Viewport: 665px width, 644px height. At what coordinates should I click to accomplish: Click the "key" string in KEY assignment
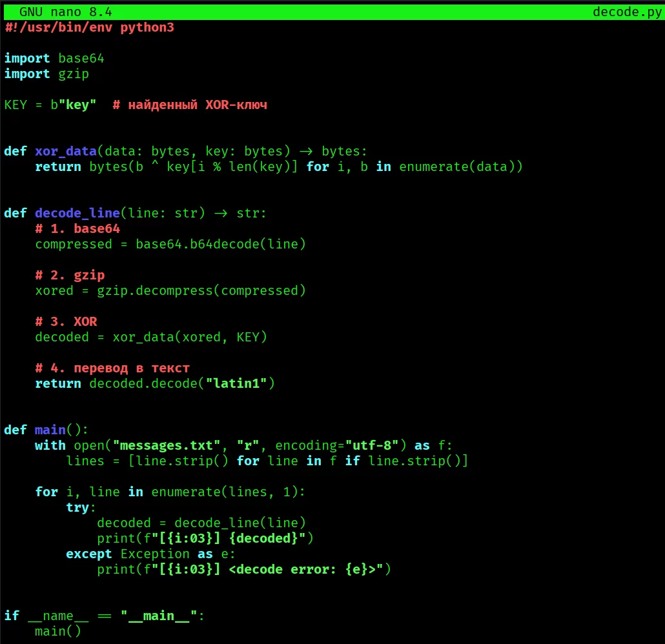[x=77, y=105]
